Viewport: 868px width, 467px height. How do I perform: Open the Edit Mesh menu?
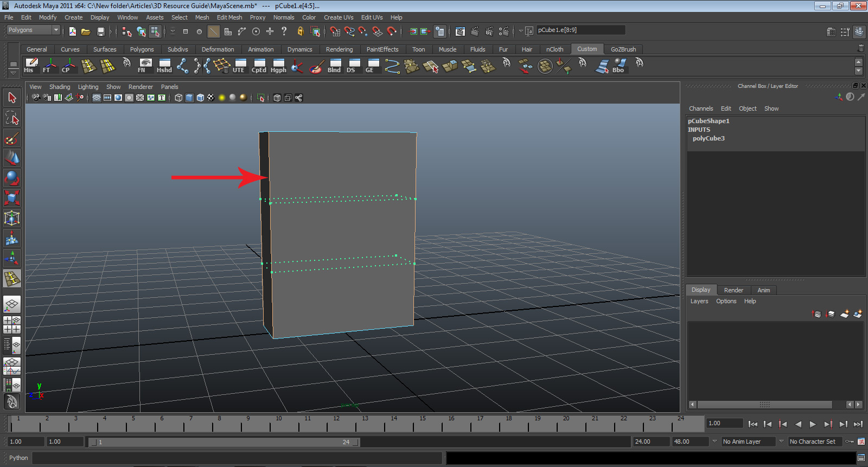tap(229, 17)
